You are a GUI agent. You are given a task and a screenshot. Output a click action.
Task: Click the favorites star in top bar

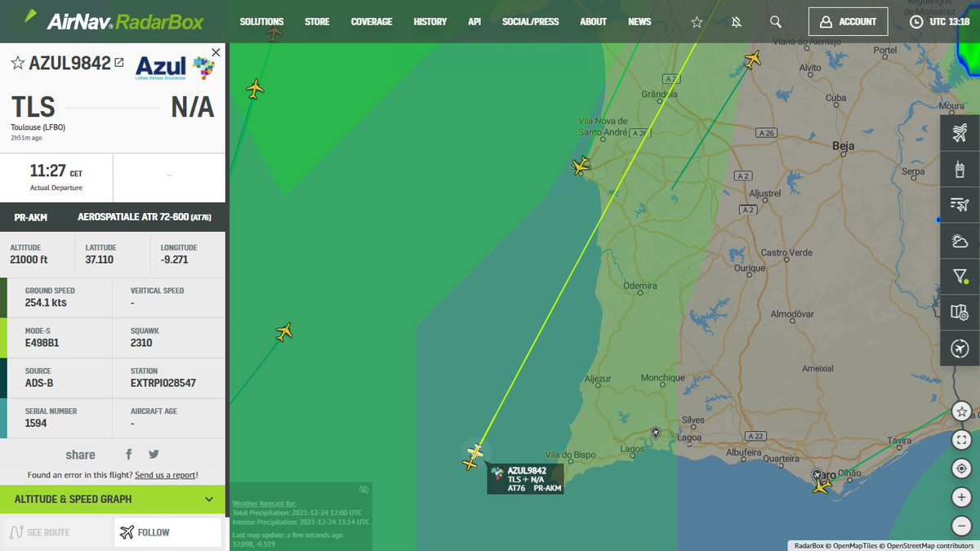tap(697, 22)
